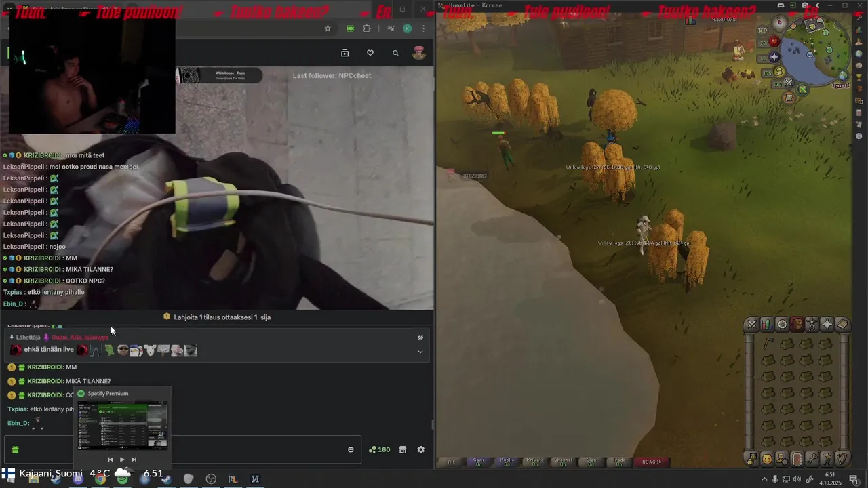Select the All chat filter tab
Viewport: 868px width, 488px height.
[451, 462]
